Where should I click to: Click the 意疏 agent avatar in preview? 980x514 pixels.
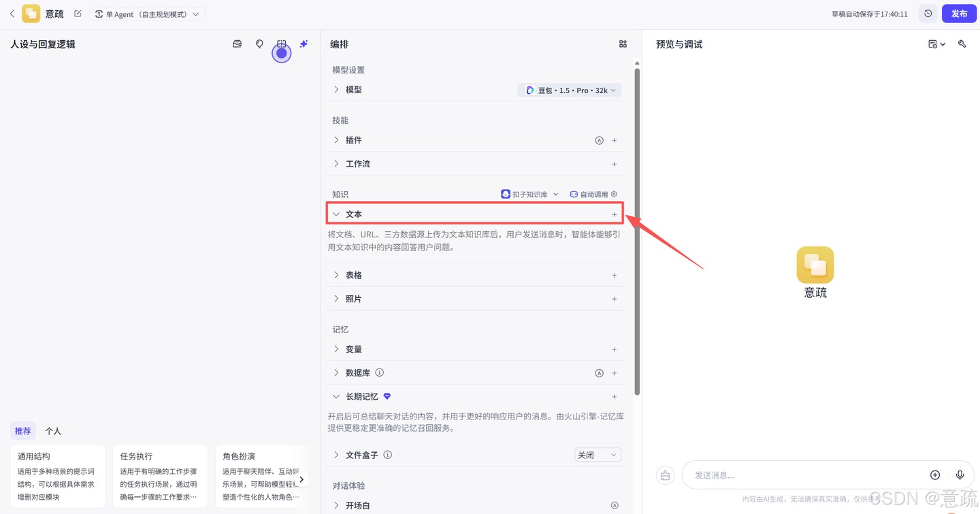click(815, 264)
